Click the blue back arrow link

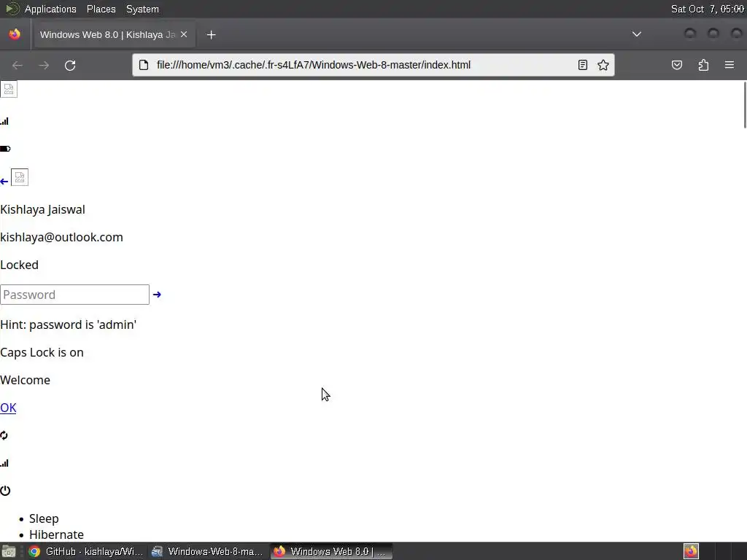4,182
